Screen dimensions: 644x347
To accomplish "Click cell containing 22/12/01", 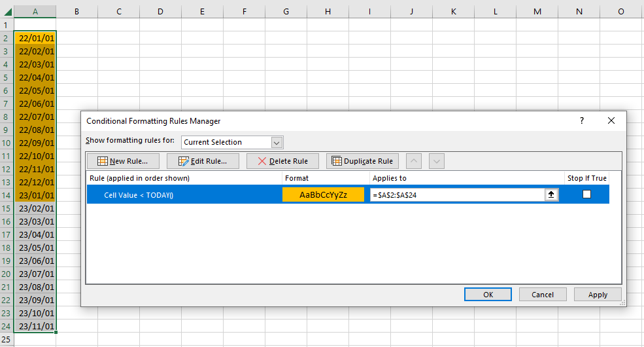I will pos(35,182).
